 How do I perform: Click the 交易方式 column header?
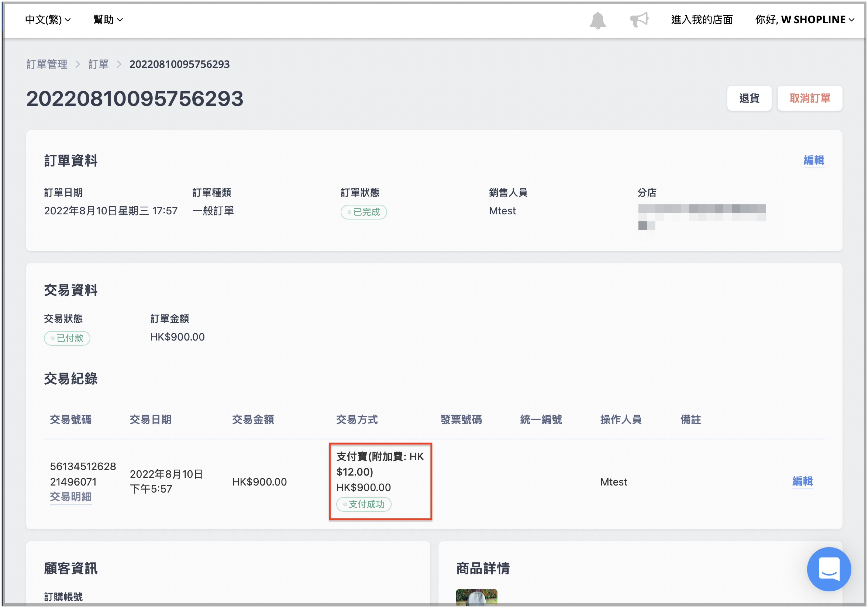point(357,419)
